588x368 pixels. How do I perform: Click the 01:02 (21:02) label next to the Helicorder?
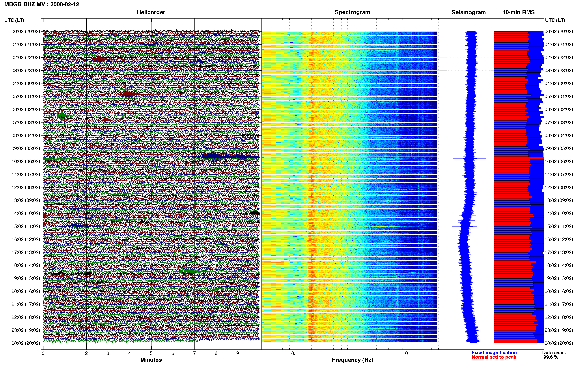point(26,45)
